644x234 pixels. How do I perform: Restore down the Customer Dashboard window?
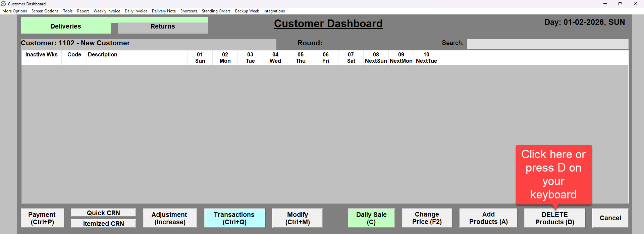[x=620, y=4]
